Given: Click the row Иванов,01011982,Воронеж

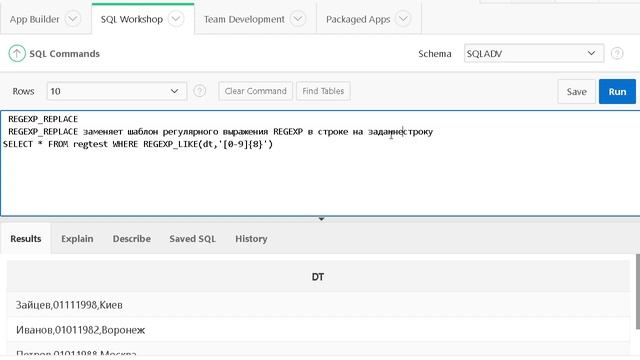Looking at the screenshot, I should coord(318,330).
